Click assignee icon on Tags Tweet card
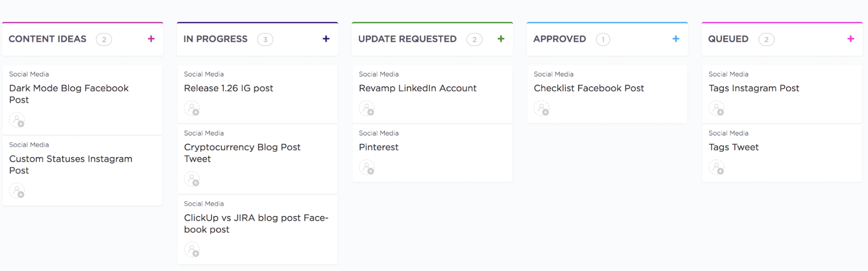The height and width of the screenshot is (271, 868). pos(716,168)
